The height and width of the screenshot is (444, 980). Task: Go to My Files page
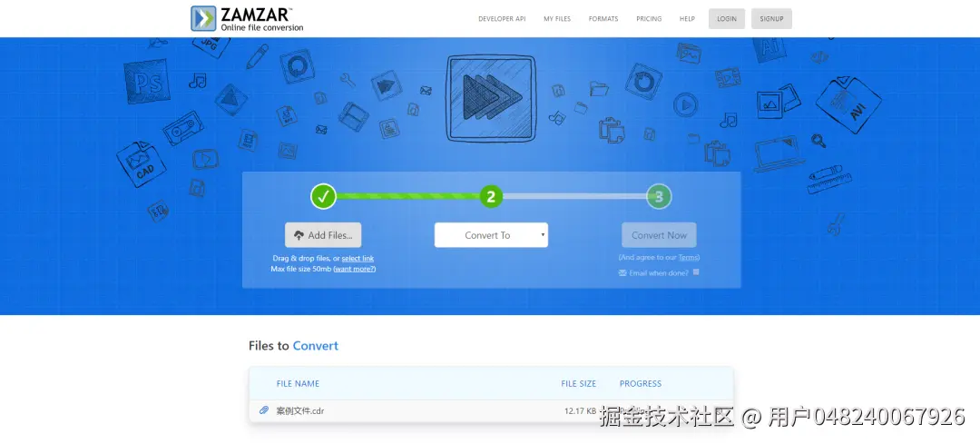(x=557, y=19)
